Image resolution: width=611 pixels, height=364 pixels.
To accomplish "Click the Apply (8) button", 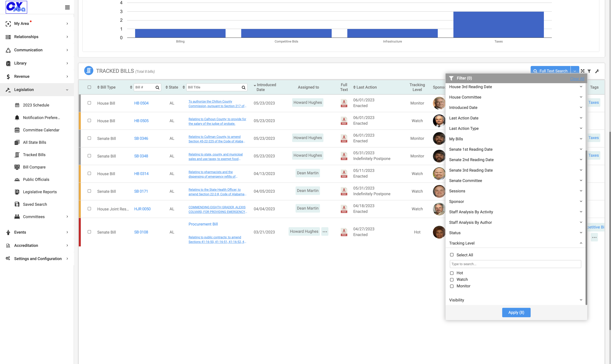I will (x=516, y=313).
